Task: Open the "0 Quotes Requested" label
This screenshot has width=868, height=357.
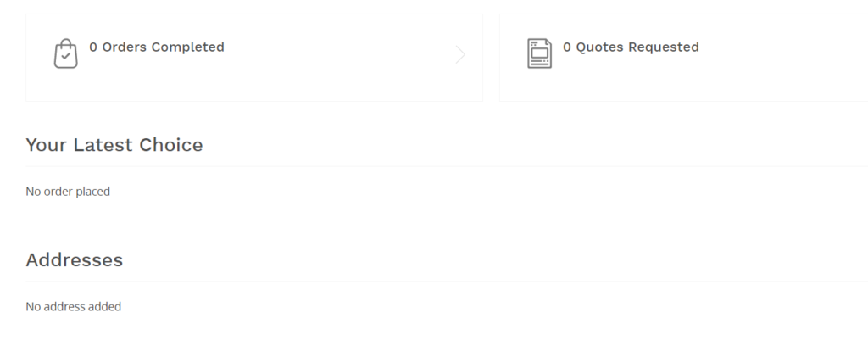Action: pos(631,47)
